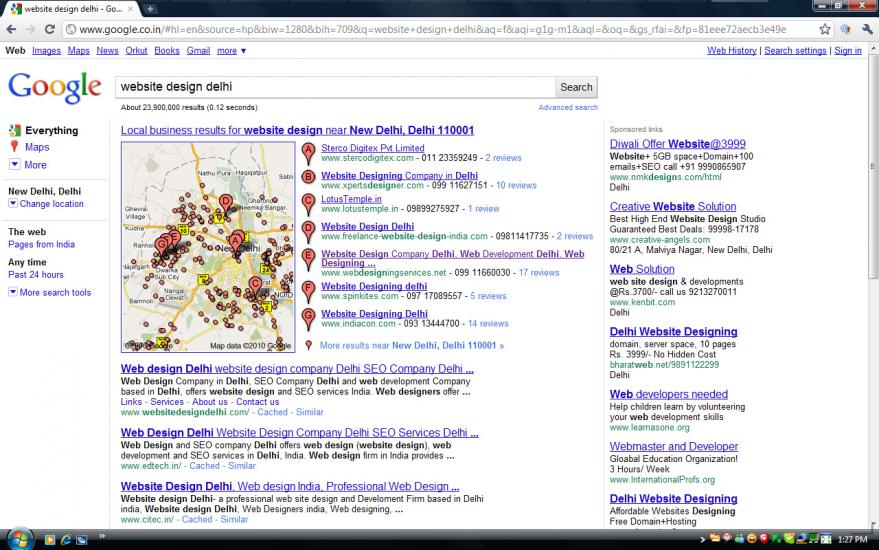
Task: Open Books in top navigation
Action: (x=167, y=50)
